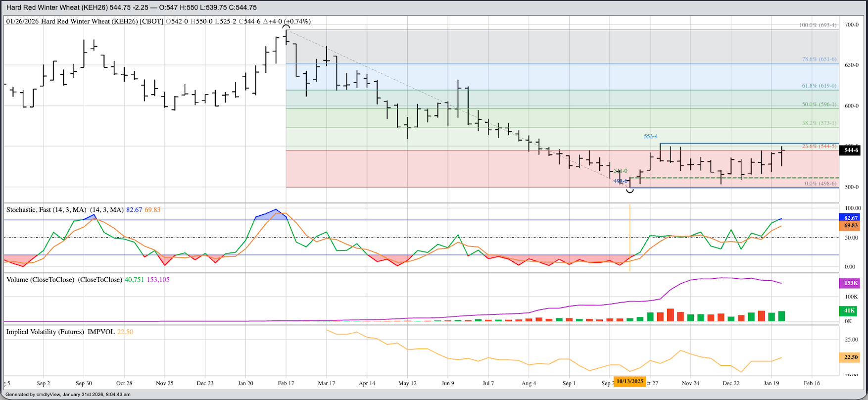This screenshot has width=868, height=400.
Task: Click the blue 82.67 stochastic value tag
Action: coord(851,218)
